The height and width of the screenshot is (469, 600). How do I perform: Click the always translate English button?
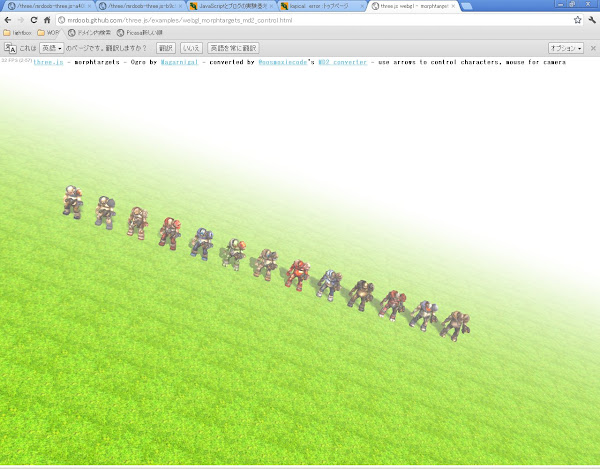click(x=233, y=48)
